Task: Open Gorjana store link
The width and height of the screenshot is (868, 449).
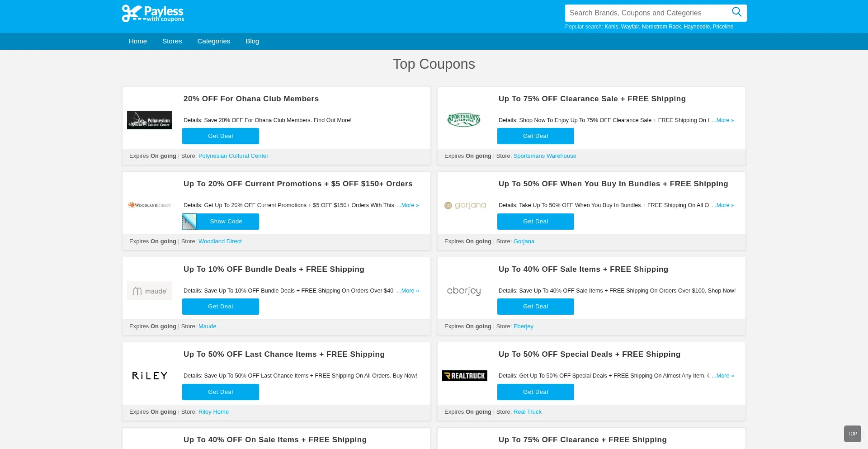Action: point(524,241)
